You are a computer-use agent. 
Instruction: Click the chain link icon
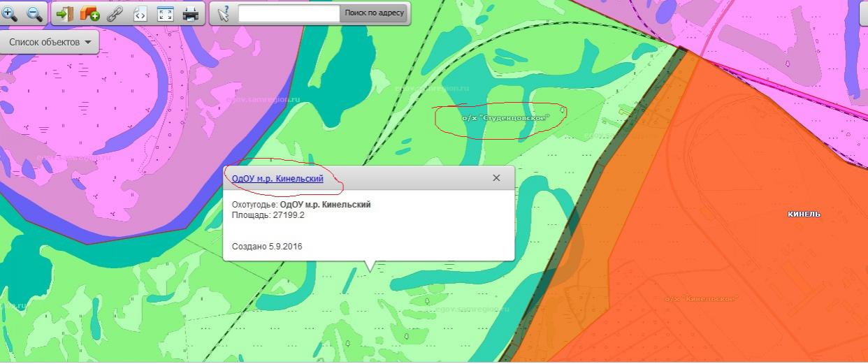coord(115,13)
